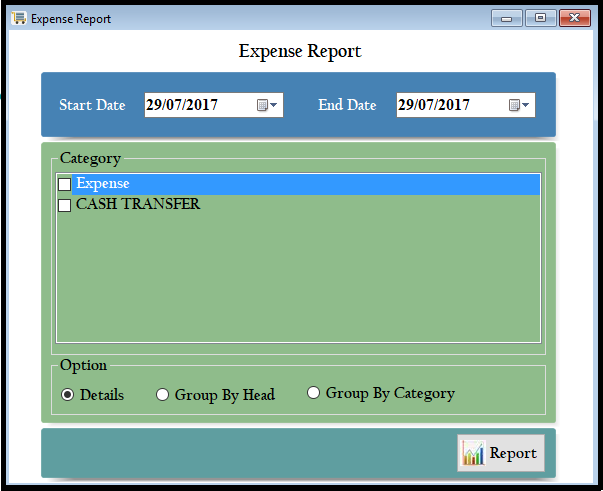This screenshot has width=603, height=491.
Task: Select the day in End Date field
Action: point(407,105)
